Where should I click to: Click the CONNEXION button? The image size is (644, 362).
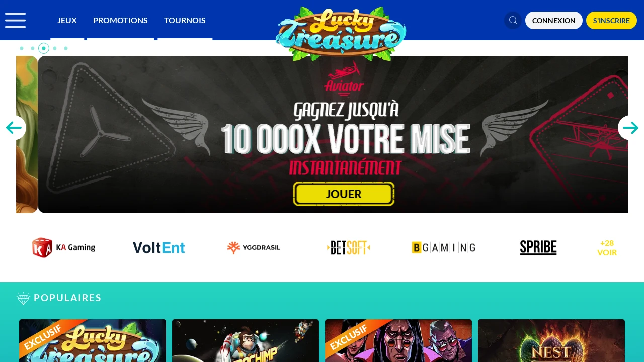click(554, 21)
